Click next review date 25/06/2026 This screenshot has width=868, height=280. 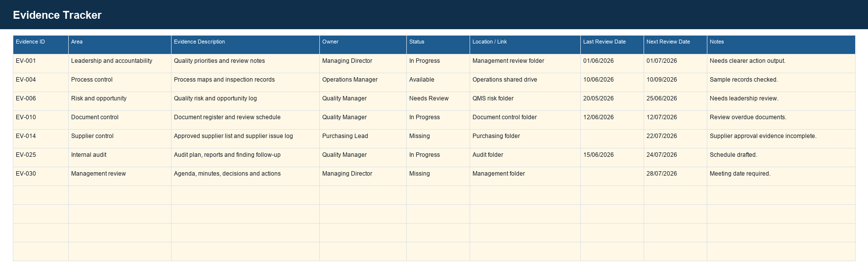675,101
